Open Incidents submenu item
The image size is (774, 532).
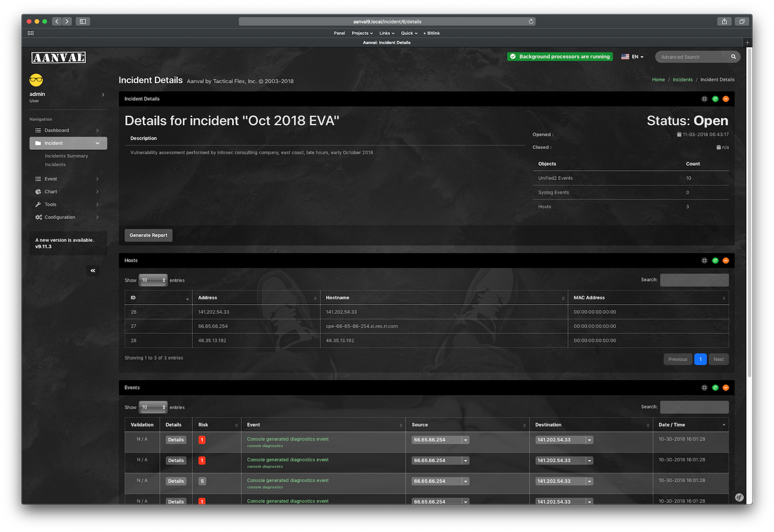pos(55,164)
